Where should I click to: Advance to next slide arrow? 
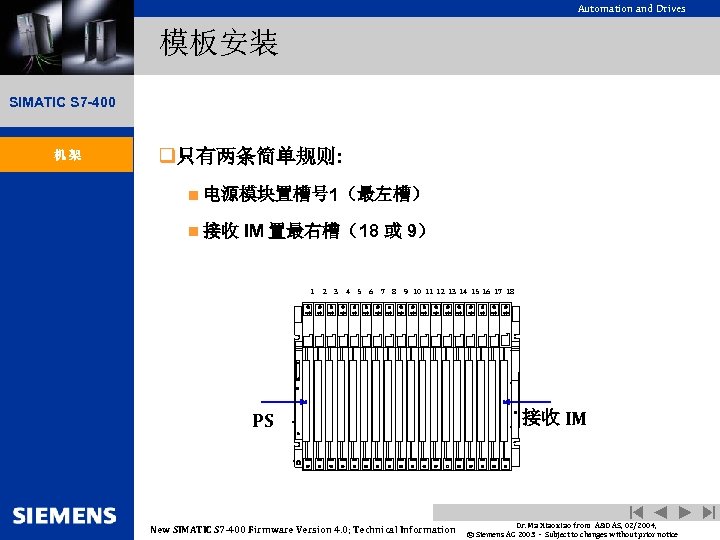(685, 512)
